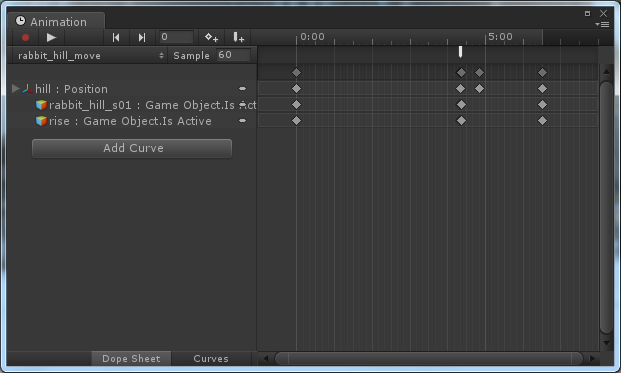Click the hill transform axes icon
The width and height of the screenshot is (621, 373).
(x=27, y=89)
